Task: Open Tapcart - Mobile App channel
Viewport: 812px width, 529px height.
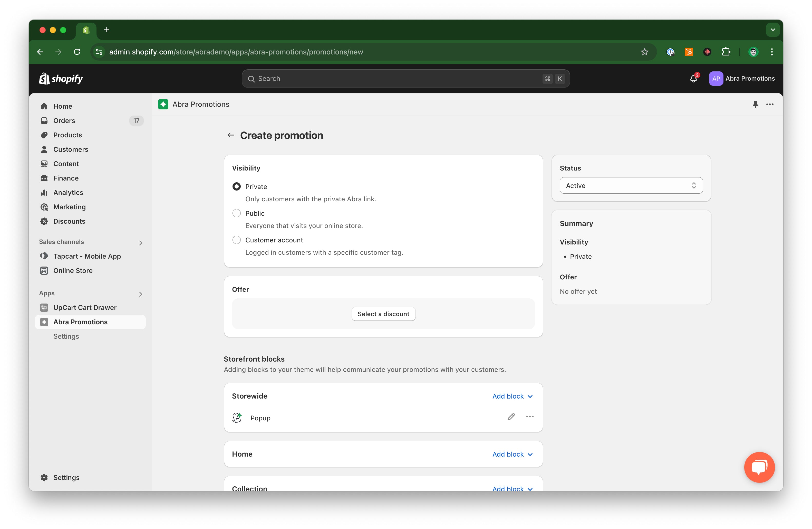Action: pyautogui.click(x=90, y=256)
